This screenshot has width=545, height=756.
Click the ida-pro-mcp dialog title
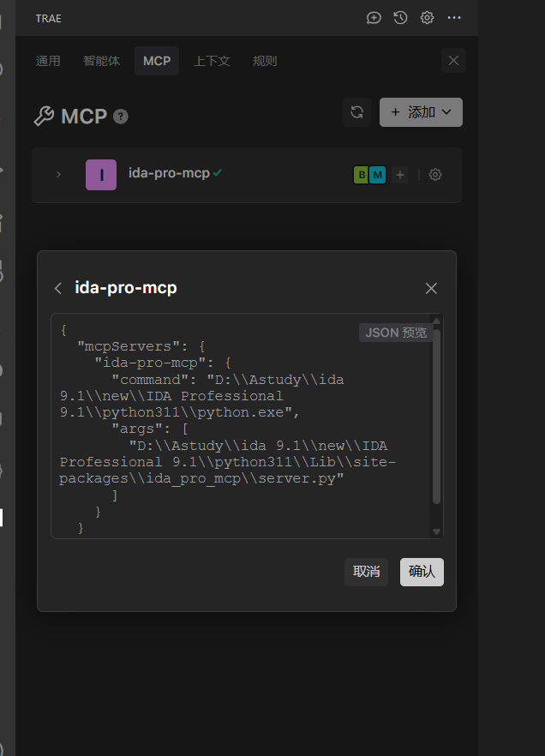pos(126,288)
